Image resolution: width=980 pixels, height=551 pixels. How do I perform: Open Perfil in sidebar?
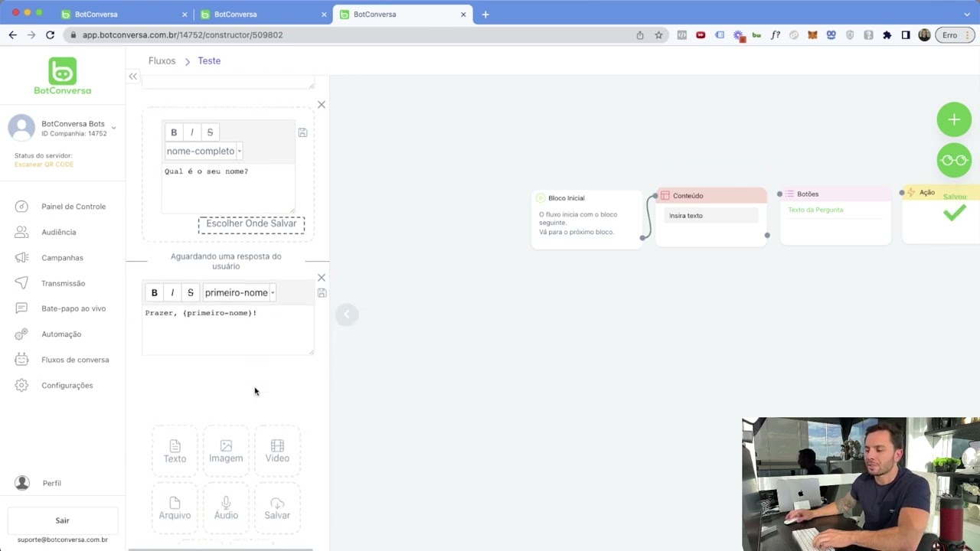coord(51,483)
